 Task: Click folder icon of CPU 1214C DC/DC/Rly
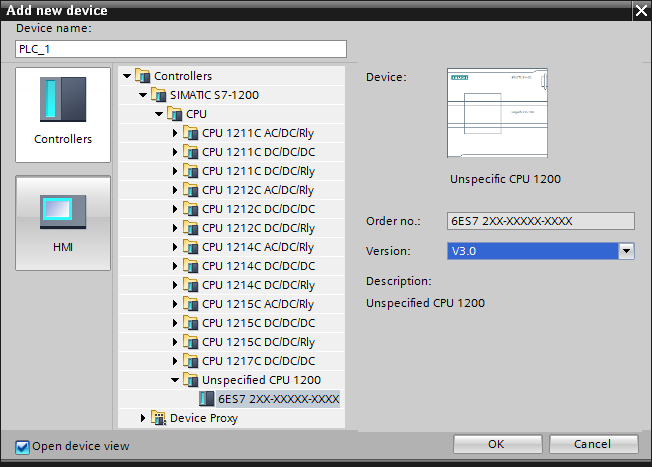pyautogui.click(x=190, y=285)
